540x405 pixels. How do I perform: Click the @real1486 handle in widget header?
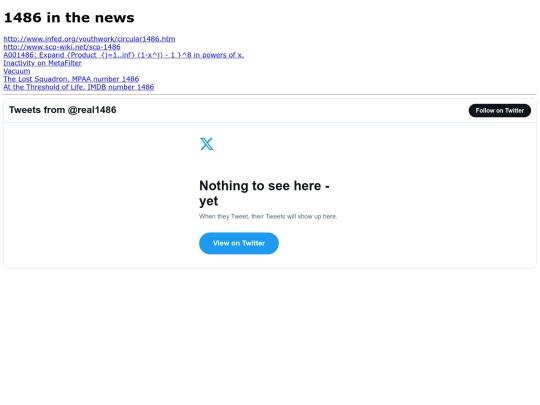pyautogui.click(x=92, y=110)
